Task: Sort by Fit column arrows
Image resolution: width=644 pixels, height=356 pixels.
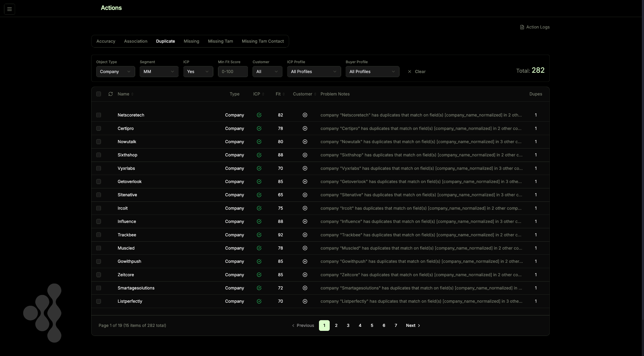Action: [x=284, y=94]
